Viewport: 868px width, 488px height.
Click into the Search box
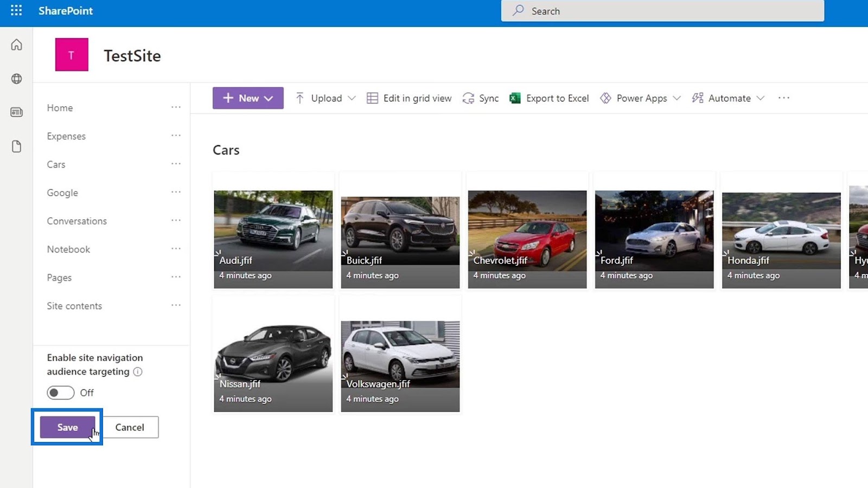662,11
